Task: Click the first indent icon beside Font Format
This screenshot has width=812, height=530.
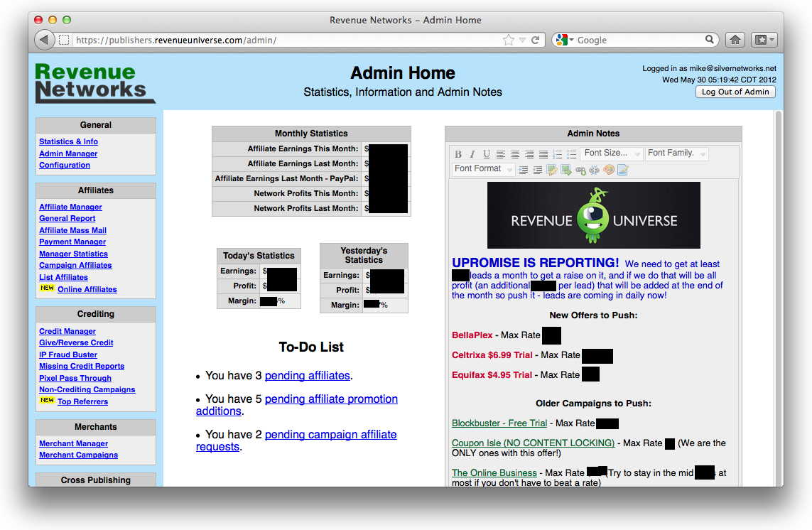Action: coord(524,170)
